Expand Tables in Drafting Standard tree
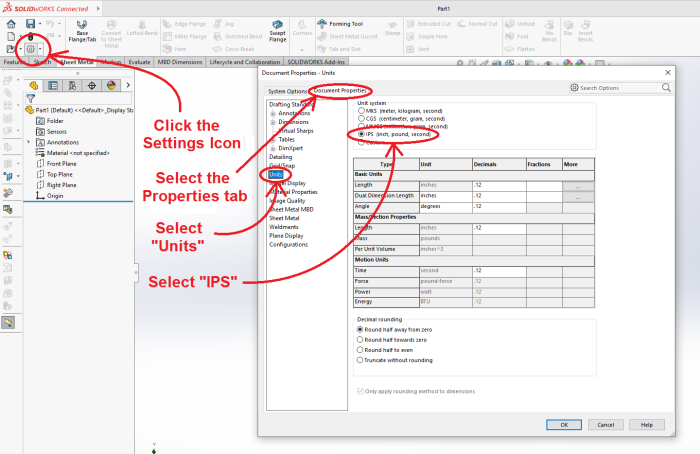 271,139
